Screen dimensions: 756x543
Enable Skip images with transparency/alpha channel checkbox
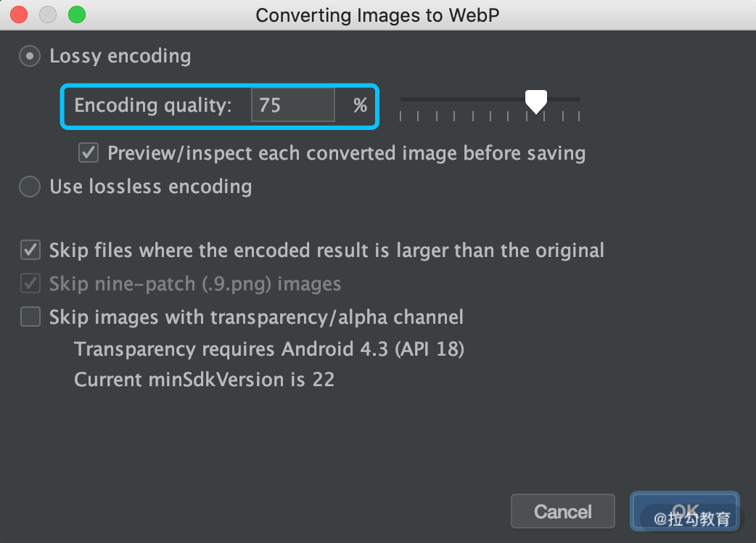click(30, 317)
